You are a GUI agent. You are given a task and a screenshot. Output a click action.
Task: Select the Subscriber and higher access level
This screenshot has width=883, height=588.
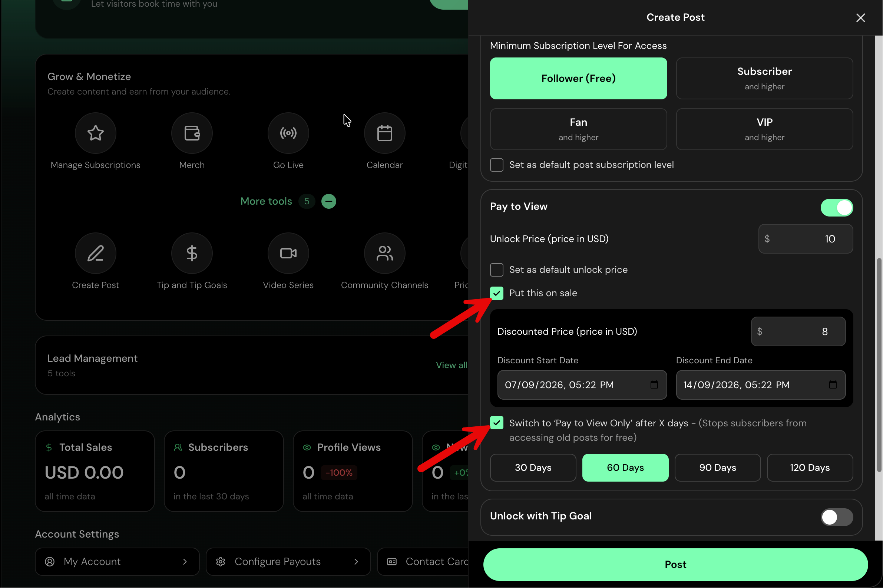pyautogui.click(x=764, y=78)
